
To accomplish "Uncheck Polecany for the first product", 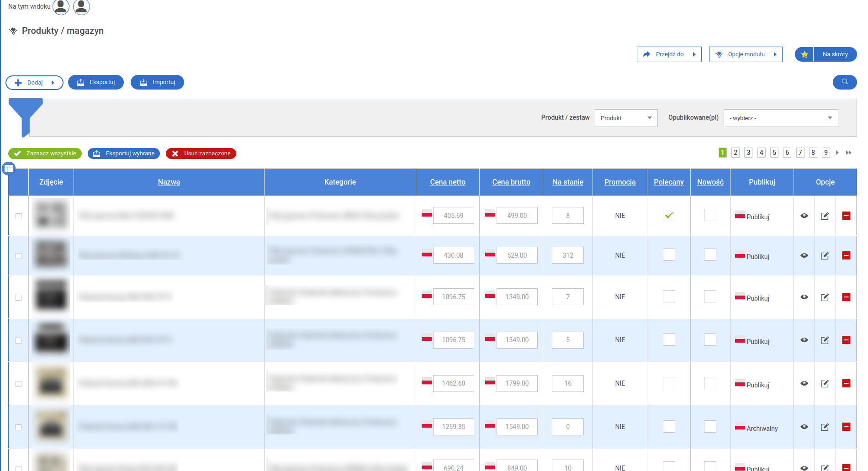I will (x=669, y=215).
